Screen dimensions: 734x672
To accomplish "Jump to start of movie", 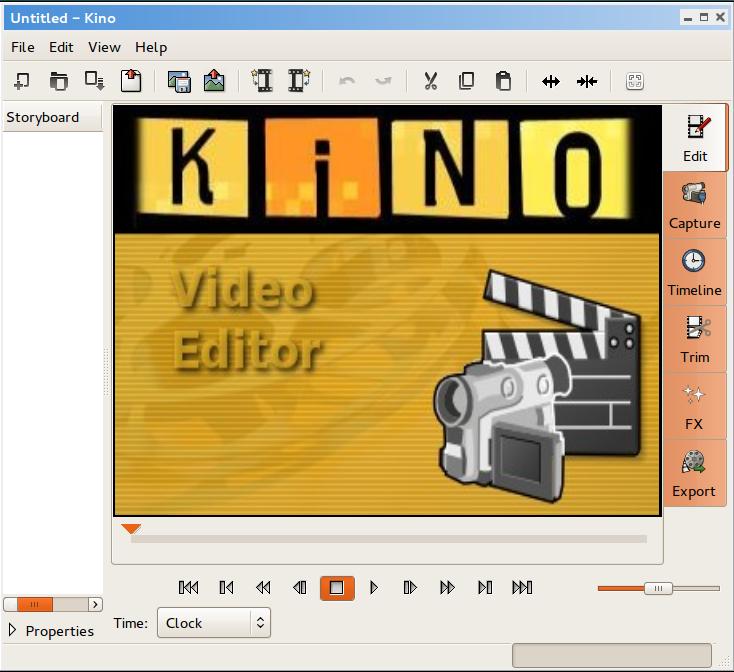I will (189, 587).
